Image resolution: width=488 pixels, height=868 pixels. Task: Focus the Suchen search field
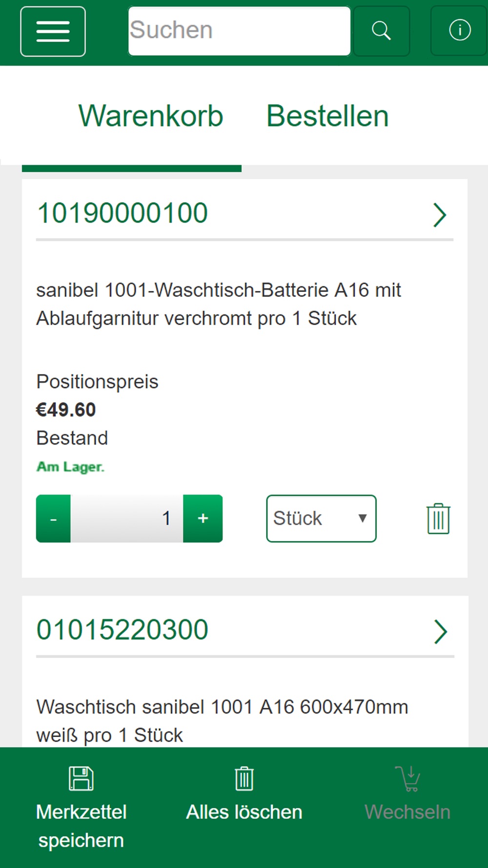point(239,31)
